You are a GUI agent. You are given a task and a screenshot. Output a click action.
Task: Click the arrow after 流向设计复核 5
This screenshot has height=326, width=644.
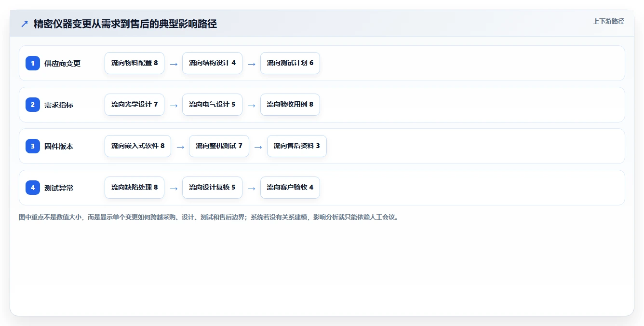point(251,188)
